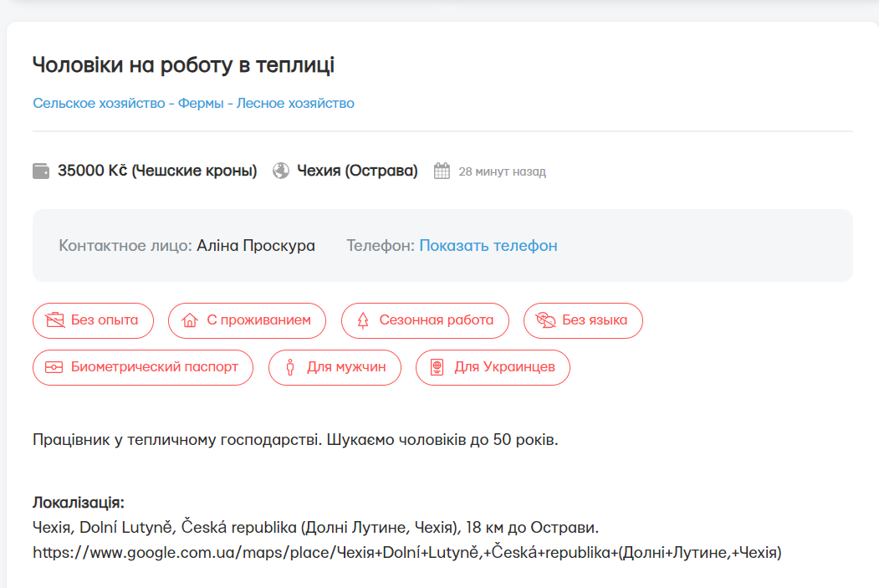Viewport: 879px width, 588px height.
Task: Click the fir-tree icon in Сезонная работа tag
Action: coord(364,320)
